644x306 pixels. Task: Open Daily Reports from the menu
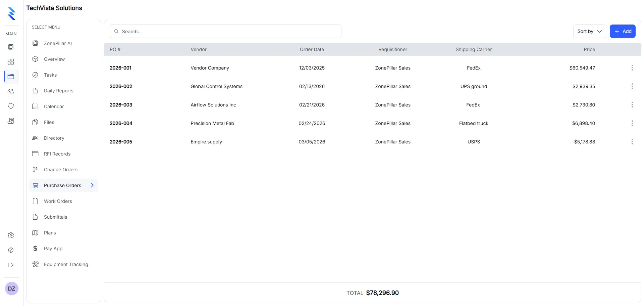click(x=58, y=91)
